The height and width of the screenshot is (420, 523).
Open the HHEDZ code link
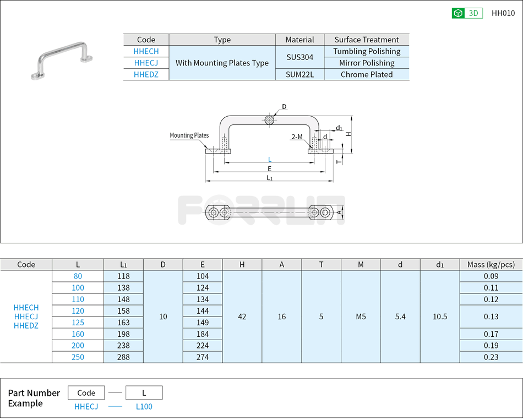[146, 74]
